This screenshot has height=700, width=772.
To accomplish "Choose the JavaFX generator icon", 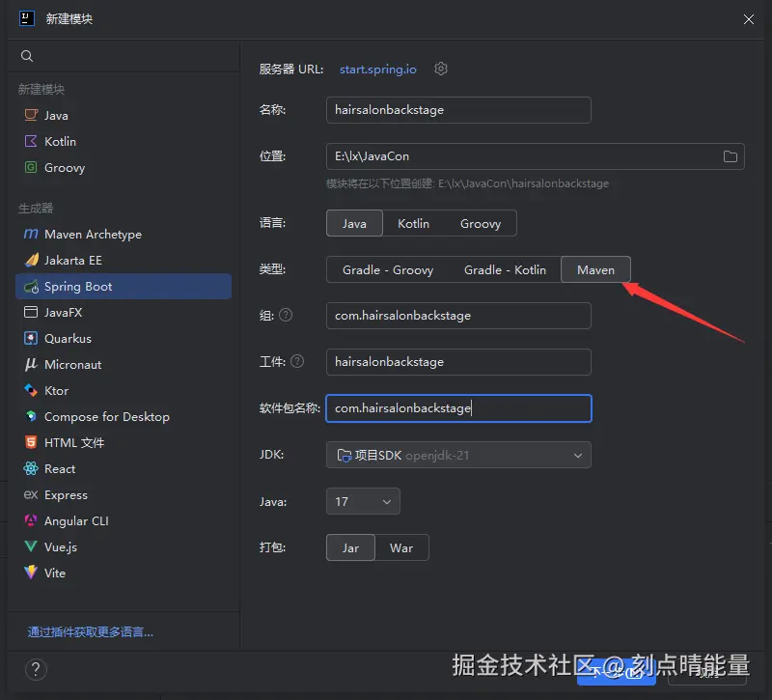I will [x=31, y=312].
